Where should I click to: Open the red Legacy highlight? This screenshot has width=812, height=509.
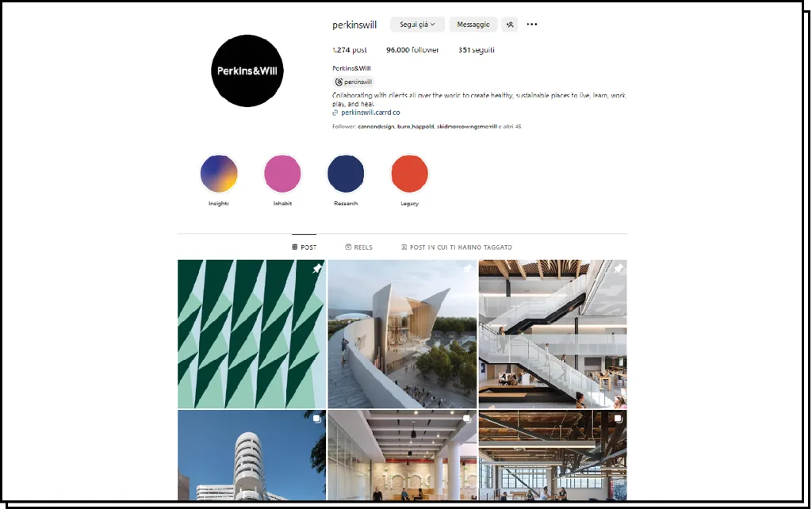[x=410, y=174]
